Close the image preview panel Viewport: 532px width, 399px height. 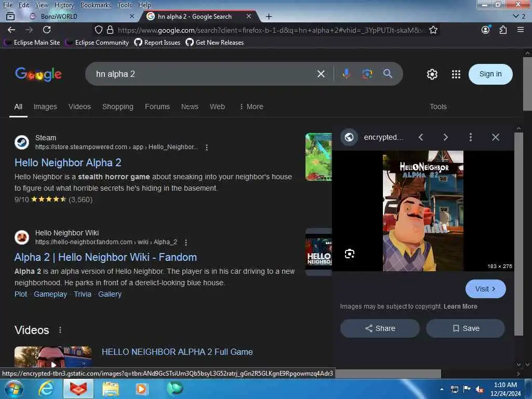click(x=495, y=137)
